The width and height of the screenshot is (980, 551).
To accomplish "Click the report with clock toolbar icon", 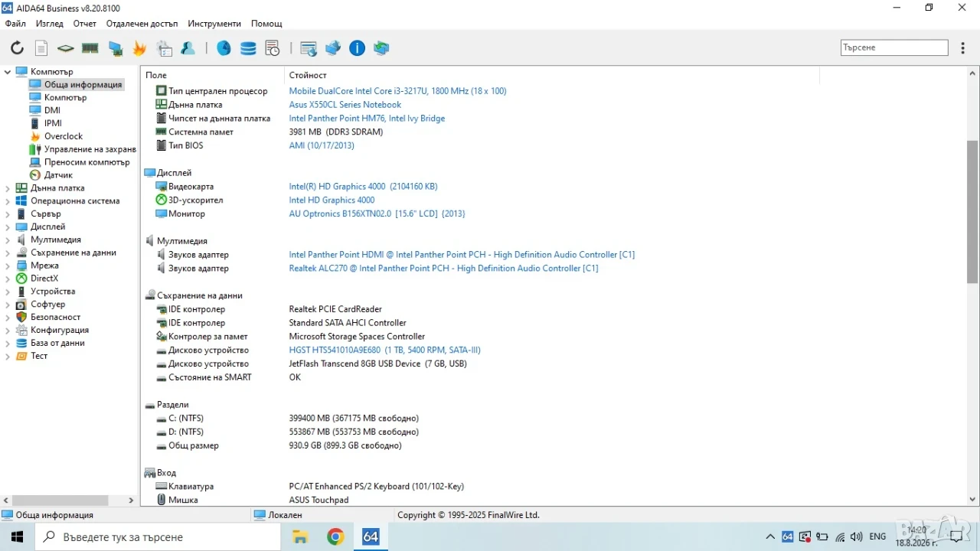I will (273, 48).
